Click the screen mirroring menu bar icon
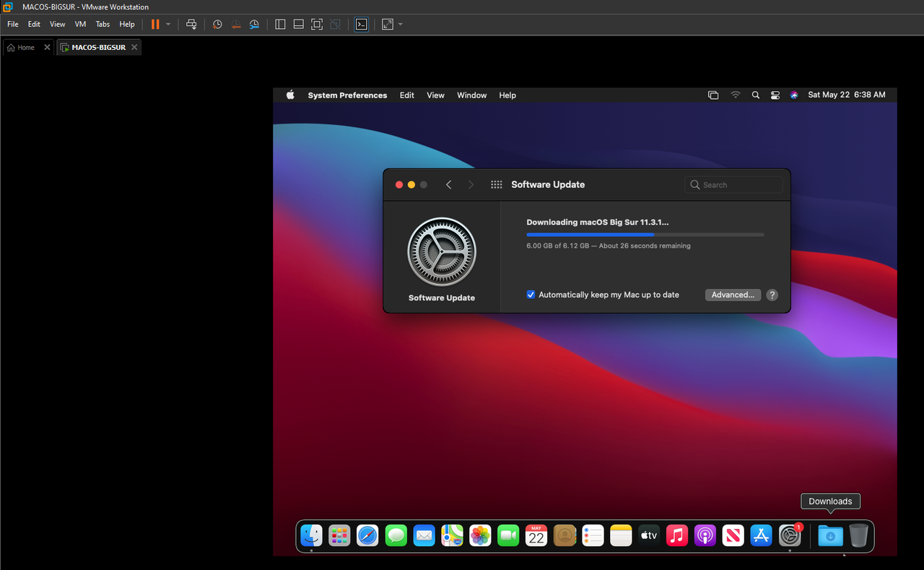The height and width of the screenshot is (570, 924). click(713, 95)
